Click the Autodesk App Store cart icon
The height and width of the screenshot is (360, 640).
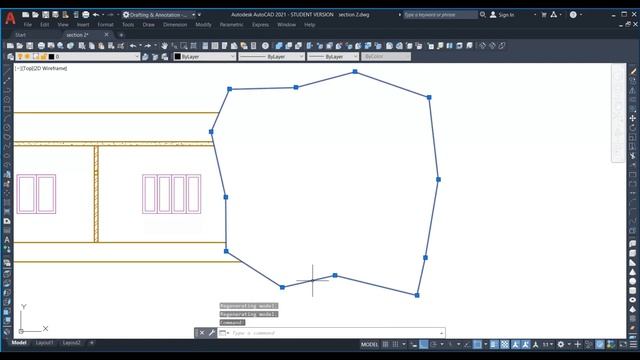(544, 15)
